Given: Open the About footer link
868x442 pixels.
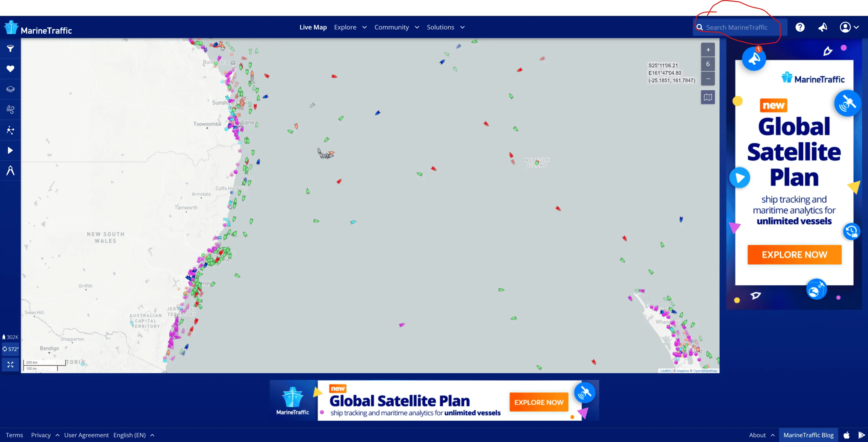Looking at the screenshot, I should coord(757,435).
